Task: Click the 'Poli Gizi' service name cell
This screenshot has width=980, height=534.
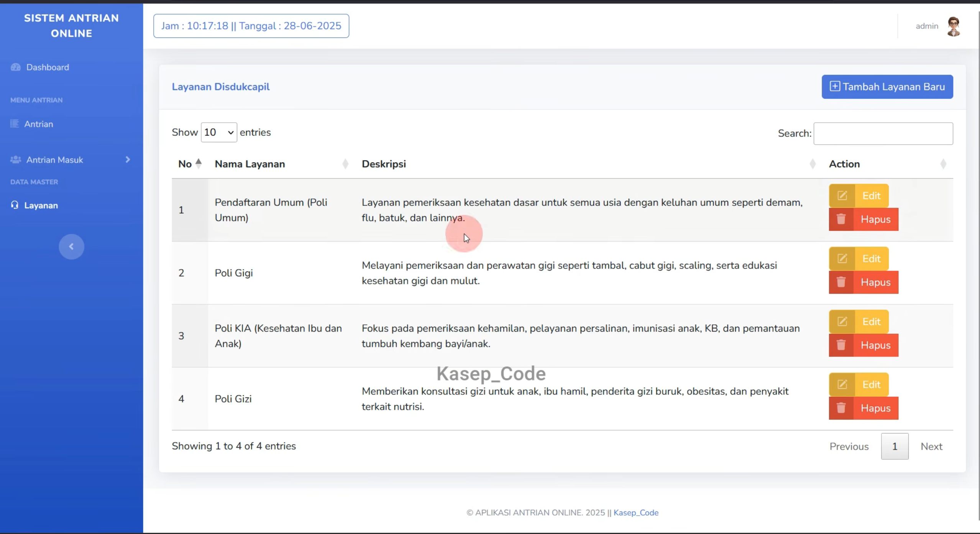Action: (x=233, y=399)
